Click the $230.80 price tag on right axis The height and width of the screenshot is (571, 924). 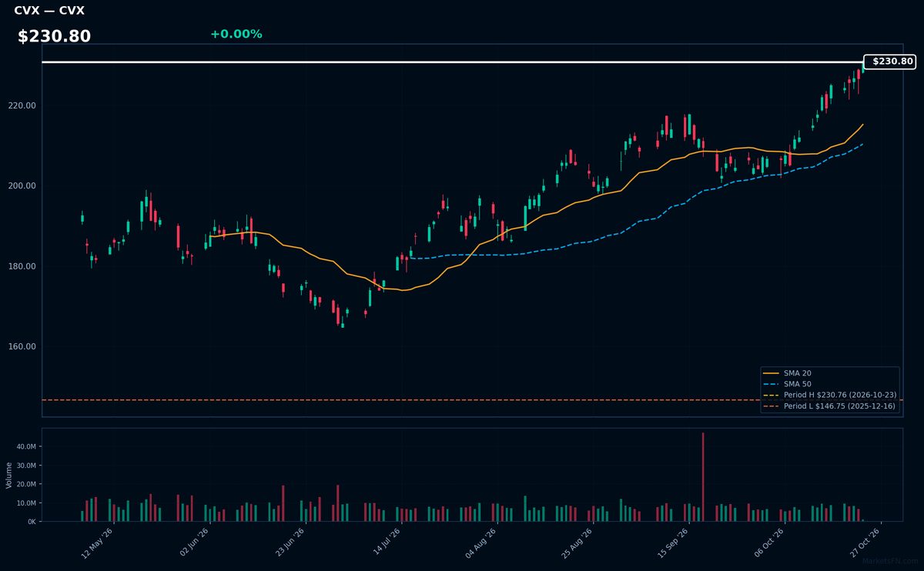pyautogui.click(x=890, y=62)
